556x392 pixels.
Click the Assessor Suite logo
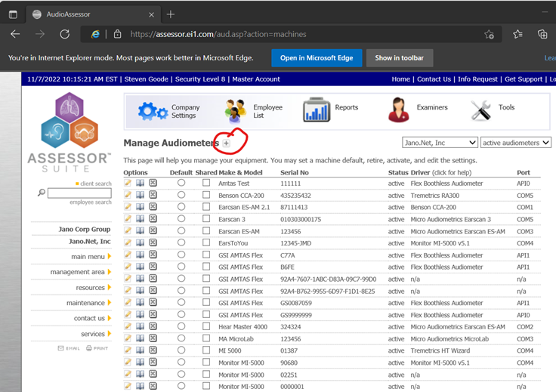pos(69,133)
